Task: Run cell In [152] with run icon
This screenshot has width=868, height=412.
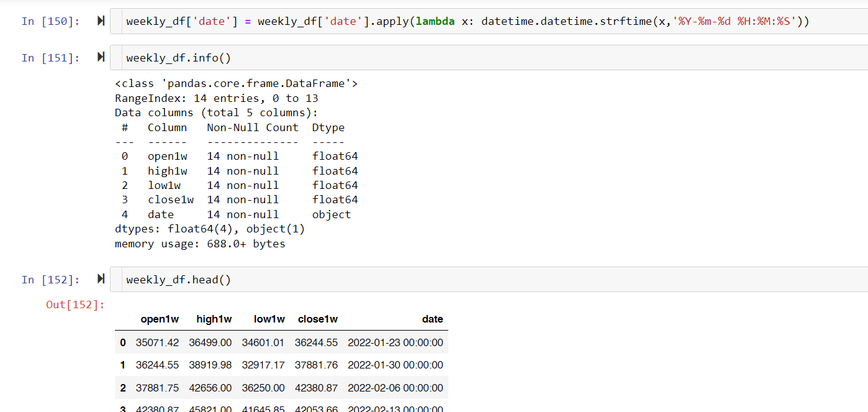Action: click(101, 279)
